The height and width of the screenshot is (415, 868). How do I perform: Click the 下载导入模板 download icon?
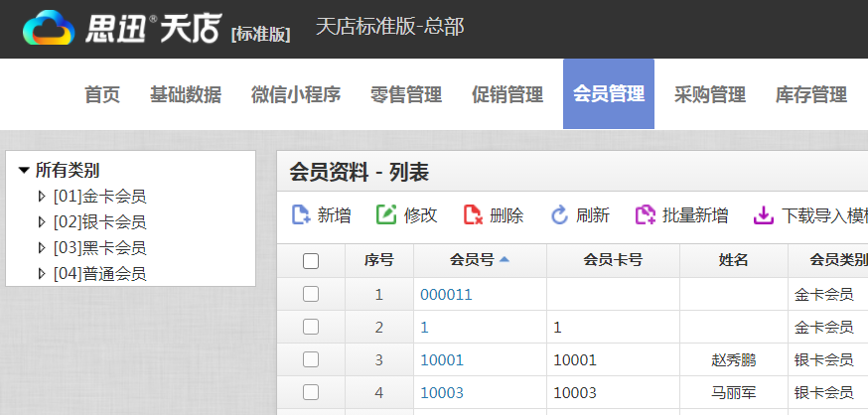764,214
